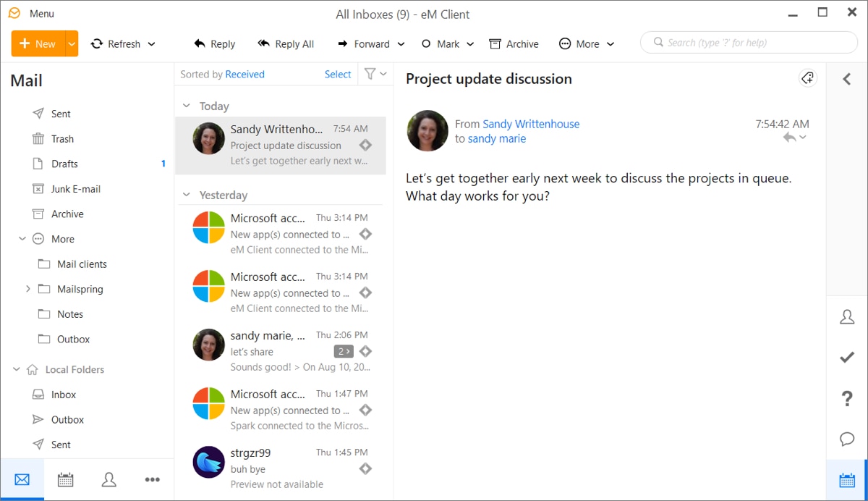
Task: Click the Sandy Writtenhouse sender link
Action: click(x=530, y=124)
